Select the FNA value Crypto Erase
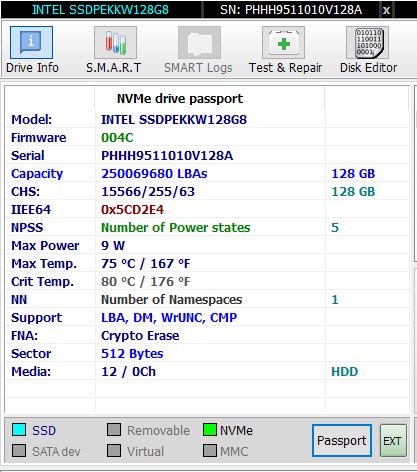 140,336
